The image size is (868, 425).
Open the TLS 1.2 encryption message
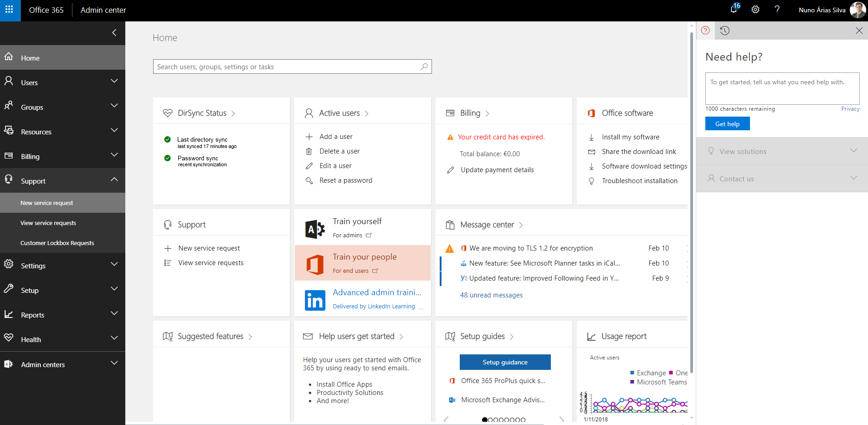pyautogui.click(x=531, y=248)
